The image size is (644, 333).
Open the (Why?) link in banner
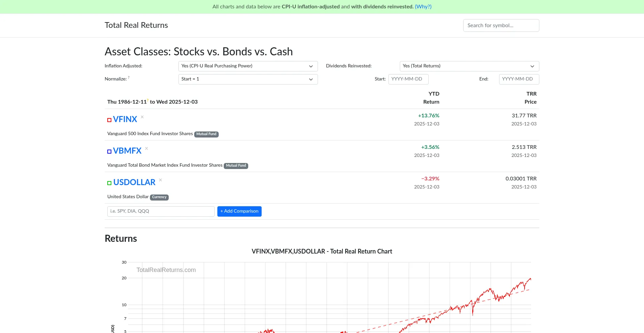(x=423, y=7)
